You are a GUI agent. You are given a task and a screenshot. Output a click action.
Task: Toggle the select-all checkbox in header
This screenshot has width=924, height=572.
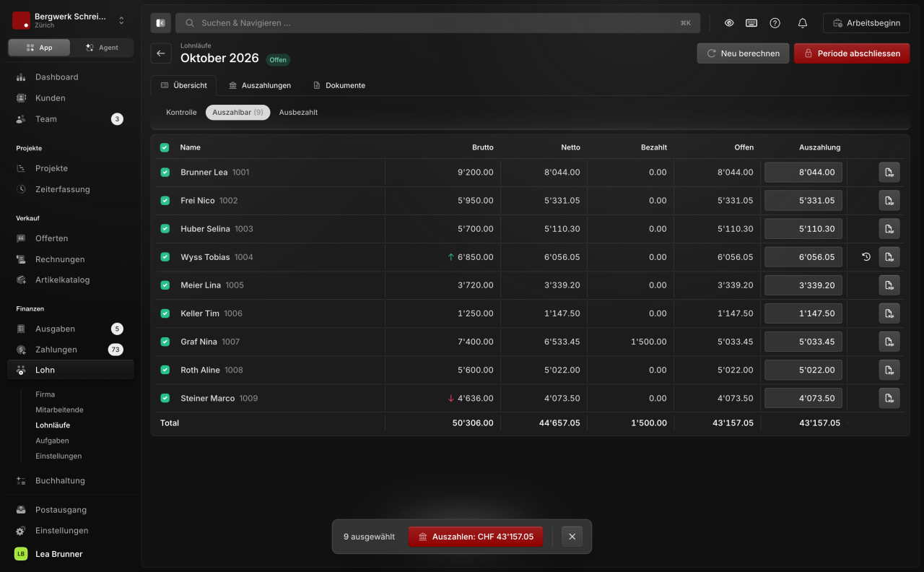(165, 147)
